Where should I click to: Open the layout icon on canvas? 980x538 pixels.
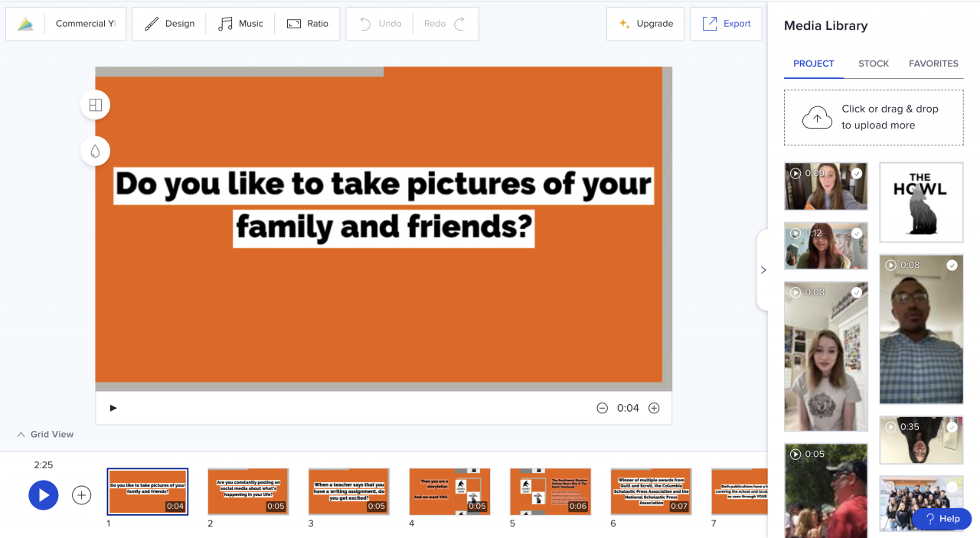(x=95, y=105)
